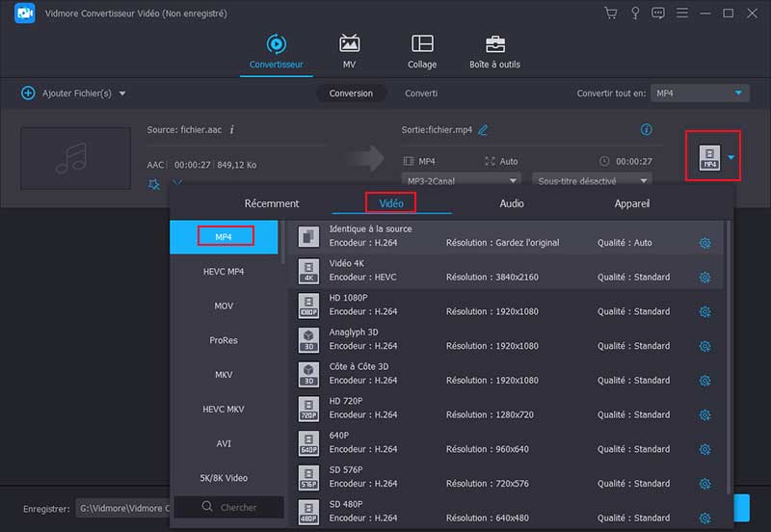
Task: Open the MV module
Action: point(349,52)
